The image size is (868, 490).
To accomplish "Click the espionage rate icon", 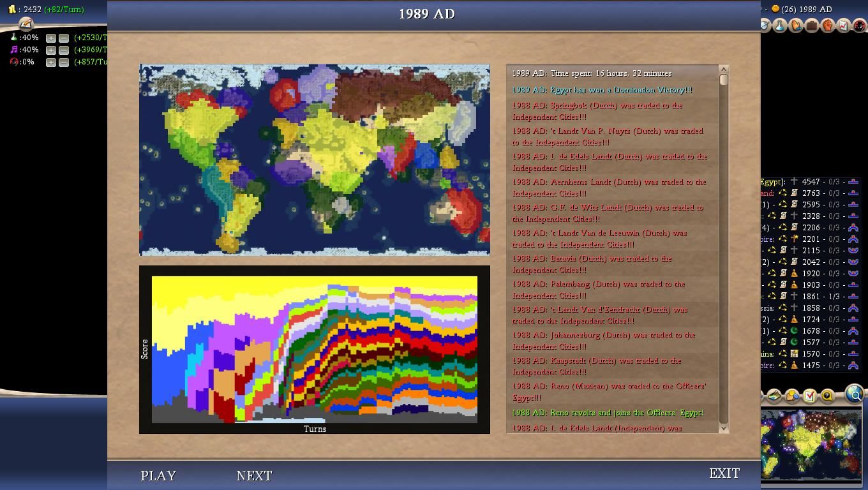I will pyautogui.click(x=14, y=62).
